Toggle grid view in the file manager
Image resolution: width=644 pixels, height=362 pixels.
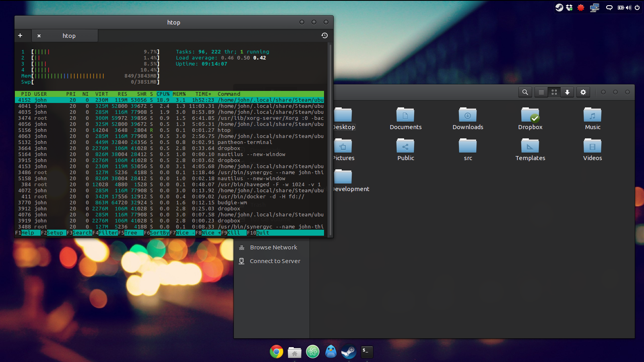tap(554, 92)
